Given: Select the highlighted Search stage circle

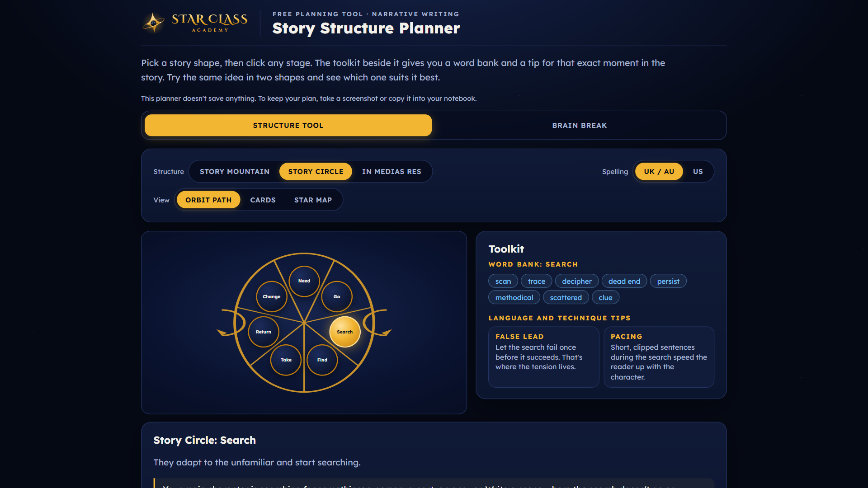Looking at the screenshot, I should [345, 332].
